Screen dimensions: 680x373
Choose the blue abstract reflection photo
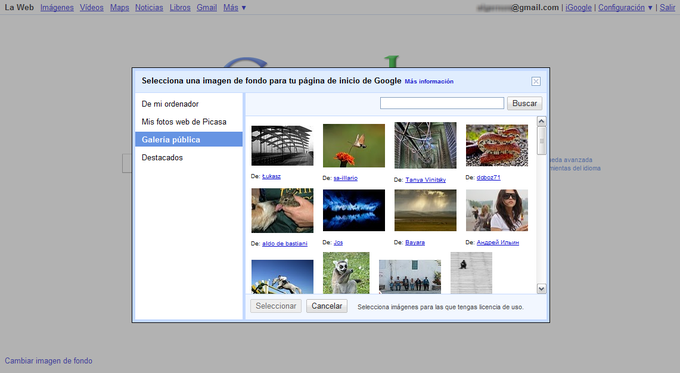tap(354, 210)
